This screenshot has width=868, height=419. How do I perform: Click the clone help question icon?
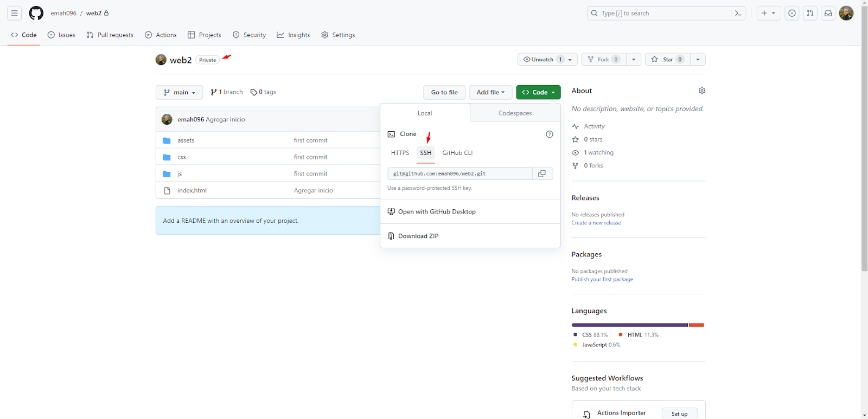tap(550, 134)
